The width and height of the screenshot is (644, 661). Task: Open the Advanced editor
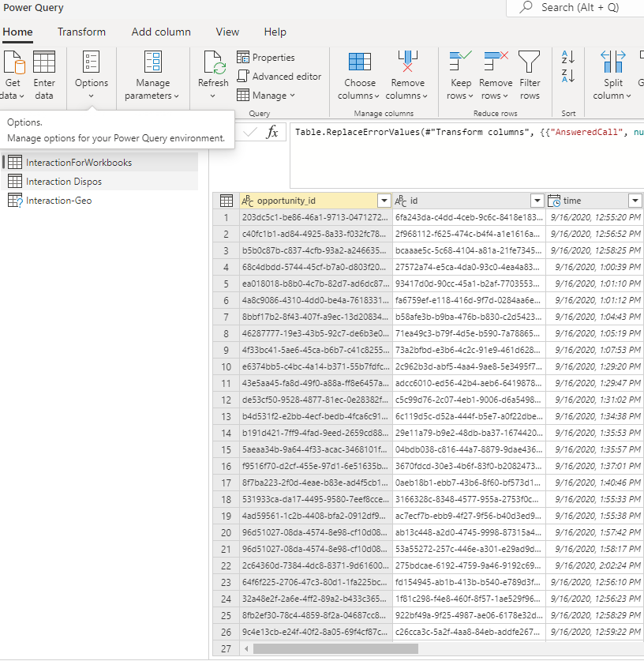point(279,77)
